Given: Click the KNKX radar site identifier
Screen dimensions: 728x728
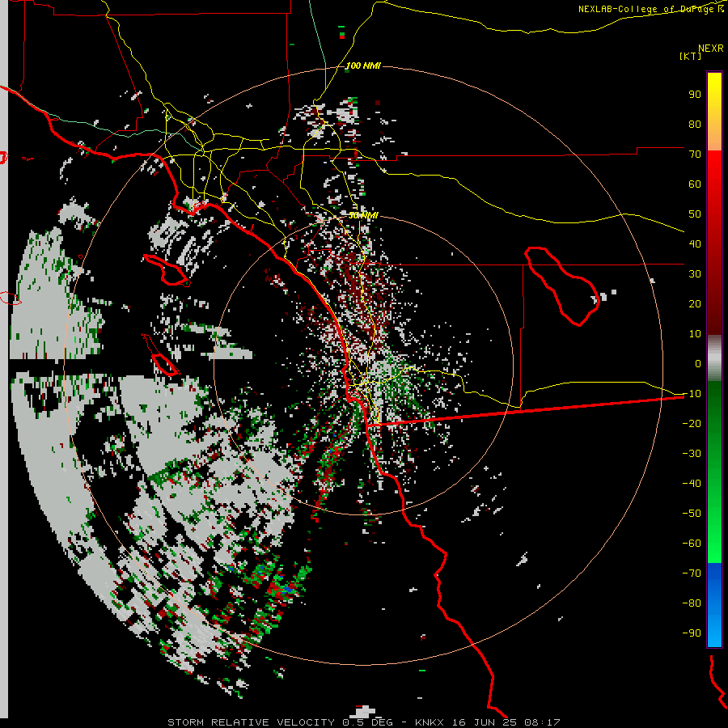Looking at the screenshot, I should pos(429,722).
